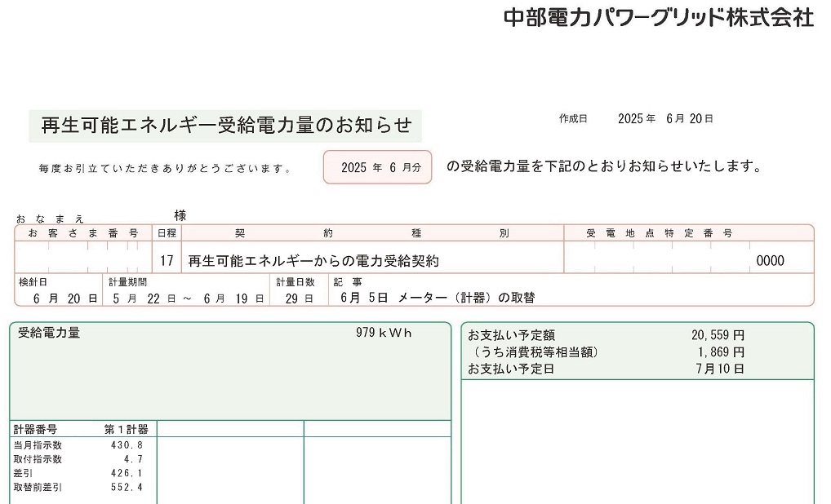Click the supply point number ending 0000
This screenshot has height=504, width=831.
(770, 260)
